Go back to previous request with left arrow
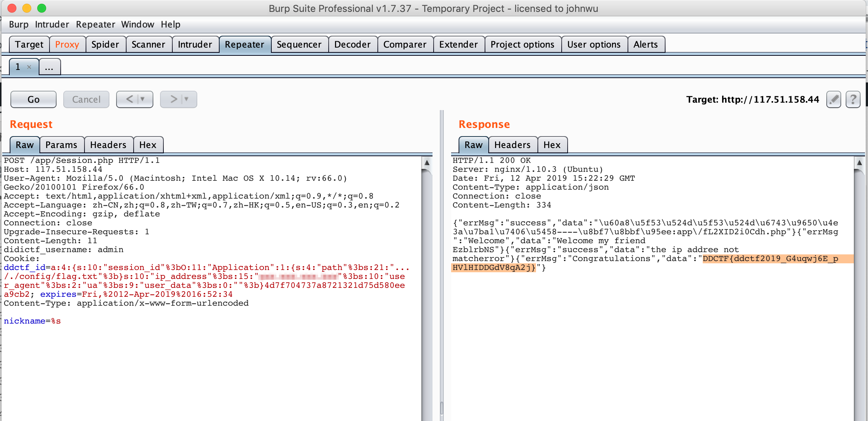Image resolution: width=868 pixels, height=421 pixels. (x=129, y=99)
